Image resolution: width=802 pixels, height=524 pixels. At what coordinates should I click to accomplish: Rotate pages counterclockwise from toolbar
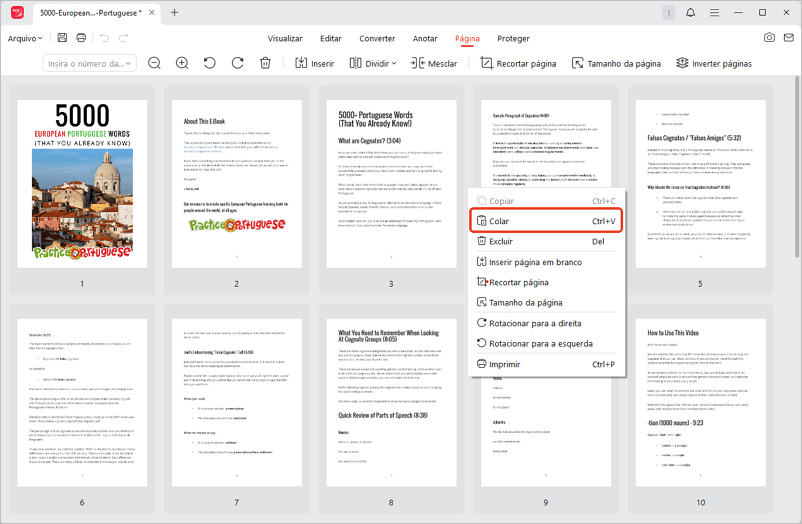click(x=210, y=63)
